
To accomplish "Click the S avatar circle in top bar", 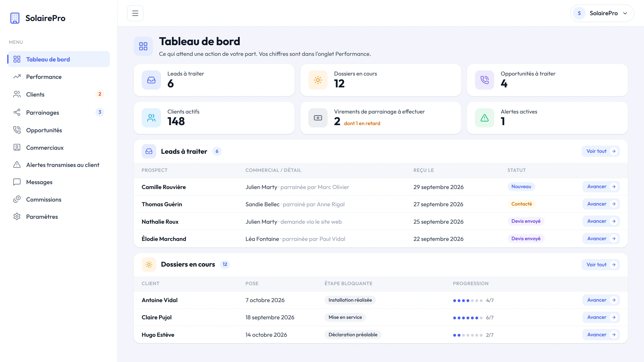I will 579,13.
